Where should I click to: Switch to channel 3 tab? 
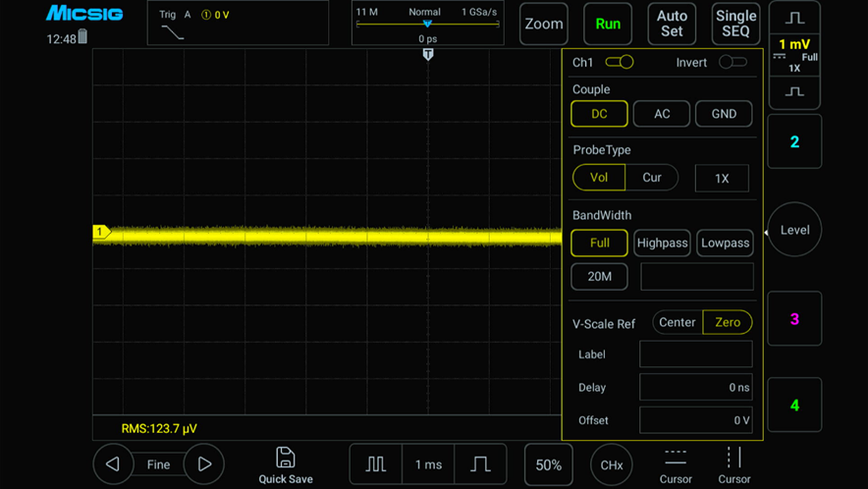click(x=794, y=319)
